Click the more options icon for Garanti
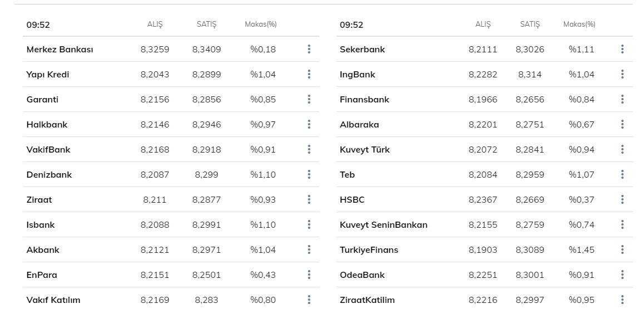644x328 pixels. (309, 99)
